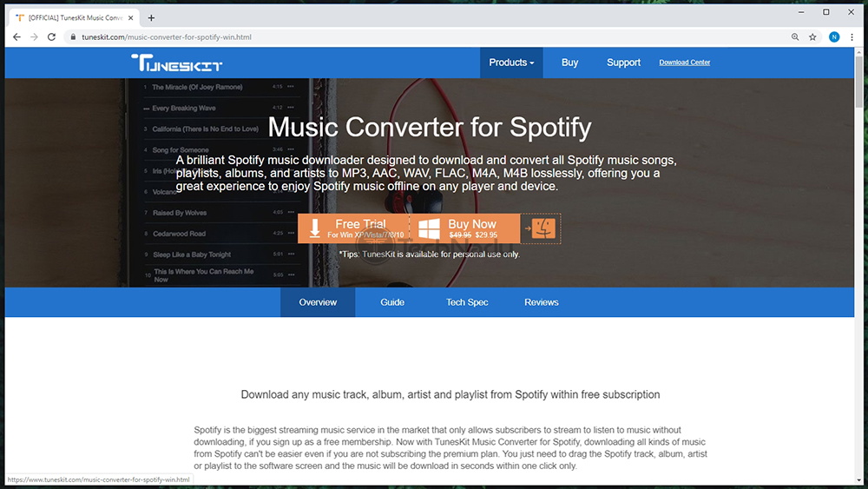This screenshot has height=489, width=868.
Task: Click the page vertical scrollbar thumb
Action: click(858, 81)
